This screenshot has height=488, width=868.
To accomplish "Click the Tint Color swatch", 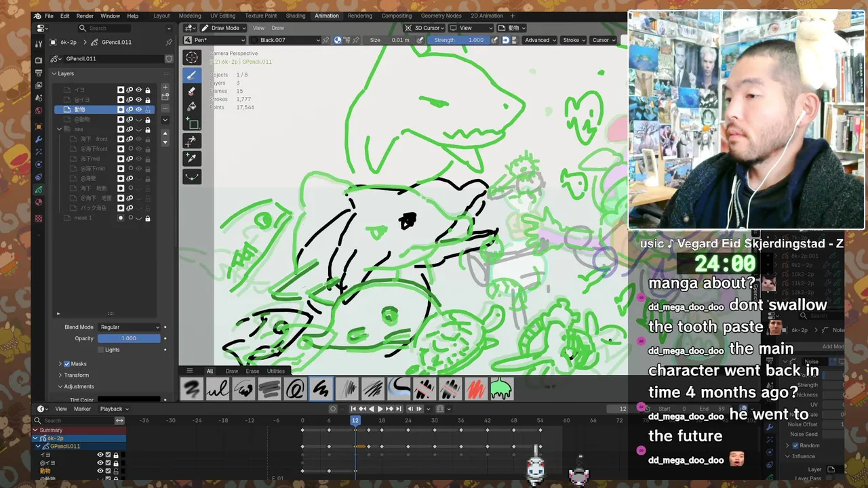I will [129, 399].
